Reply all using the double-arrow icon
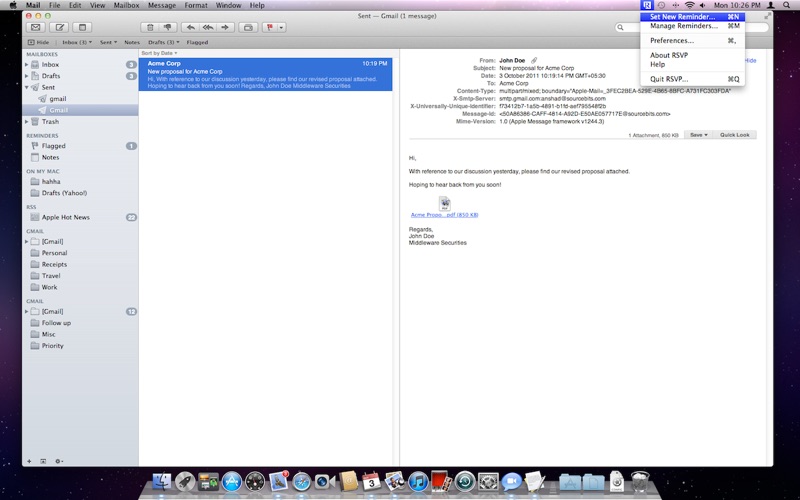 208,28
